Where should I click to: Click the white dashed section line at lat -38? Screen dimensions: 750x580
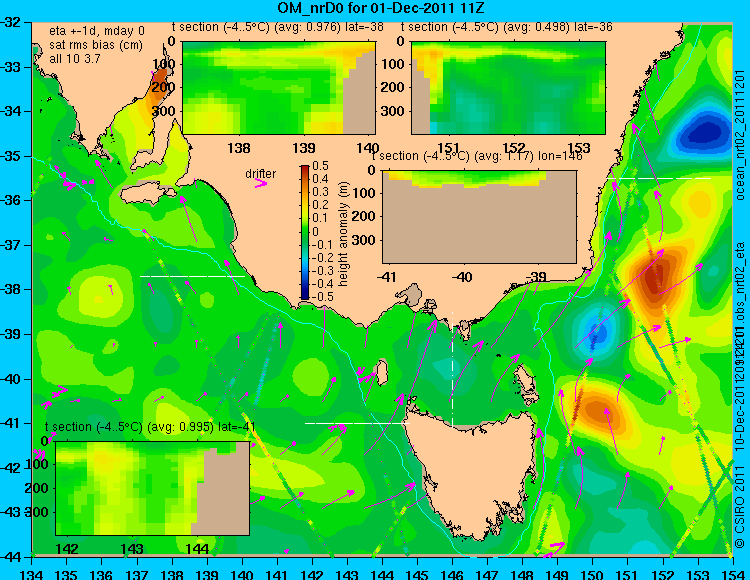(192, 276)
